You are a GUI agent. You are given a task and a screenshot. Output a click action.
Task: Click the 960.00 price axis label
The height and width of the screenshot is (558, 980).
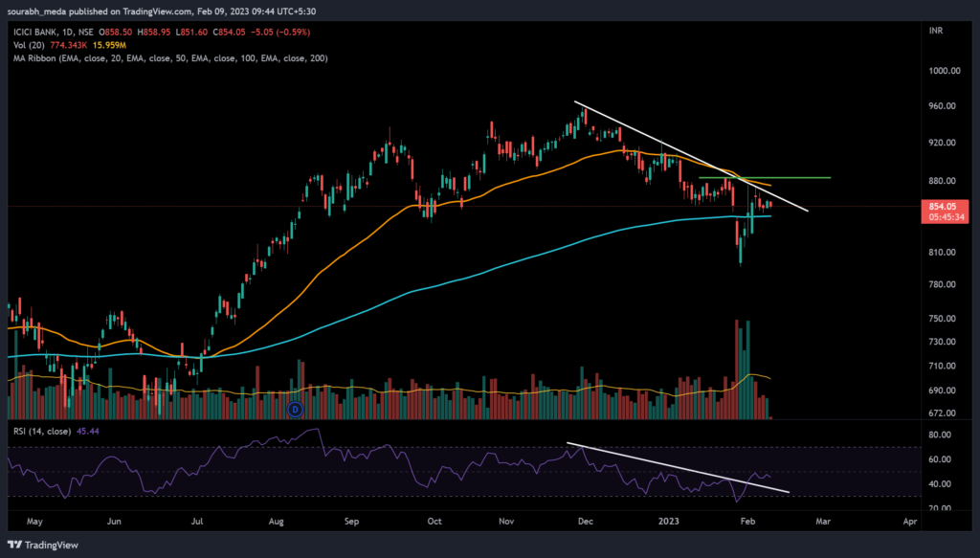point(943,106)
